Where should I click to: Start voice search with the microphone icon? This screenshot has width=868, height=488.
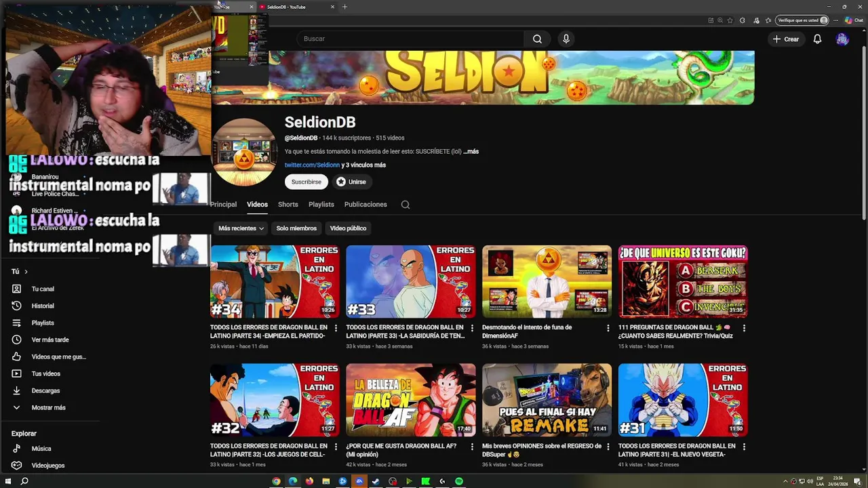[566, 39]
